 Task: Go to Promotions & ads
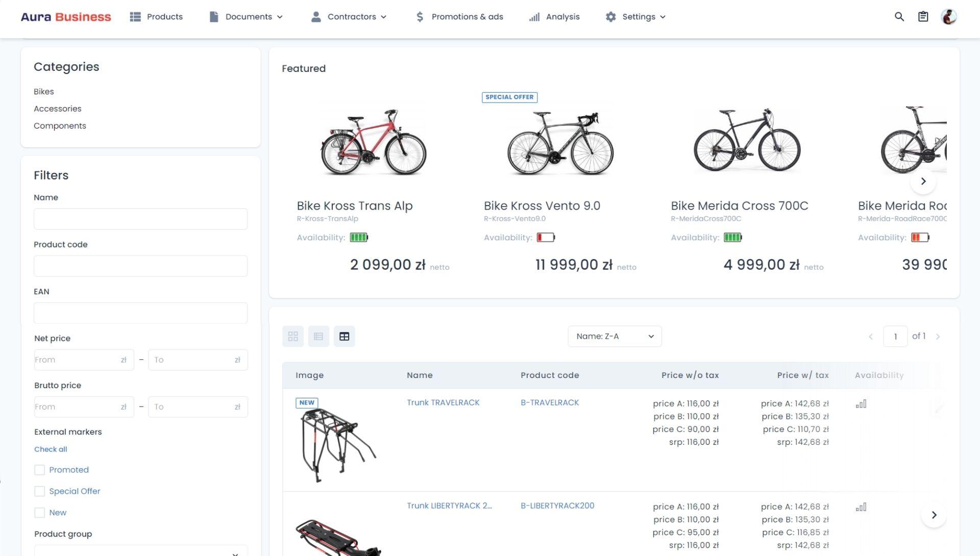[459, 17]
